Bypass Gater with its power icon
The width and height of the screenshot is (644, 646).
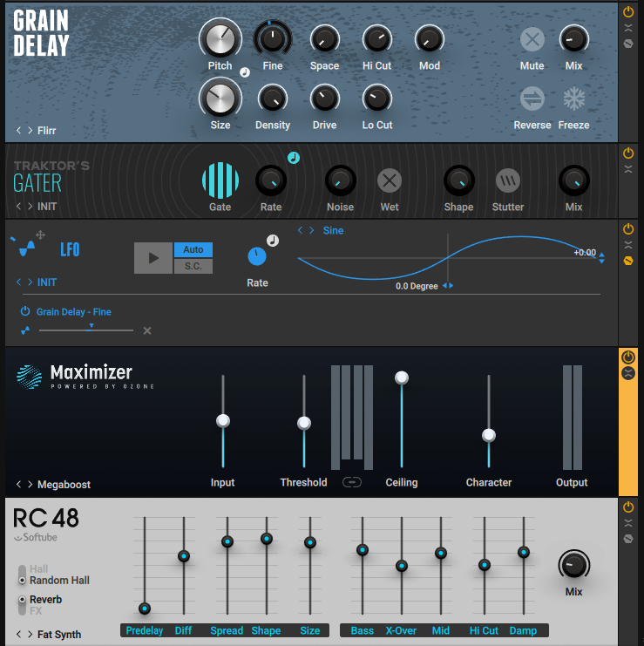click(628, 153)
